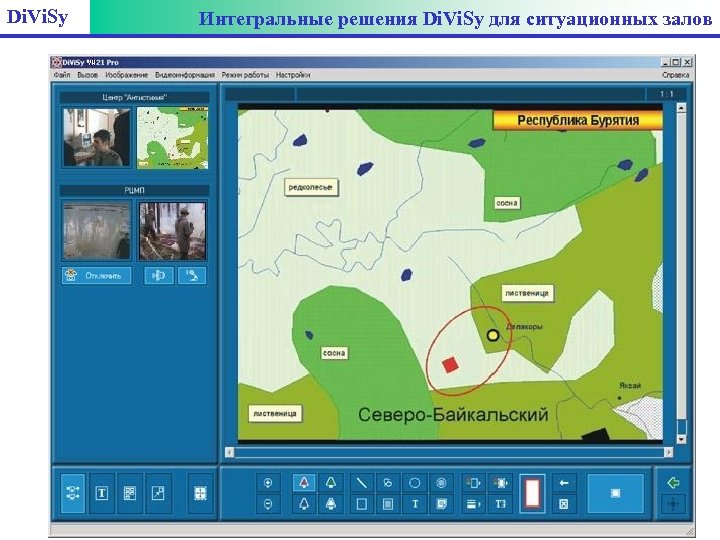Screen dimensions: 720x540
Task: Click the horizontal scrollbar right arrow
Action: [668, 452]
